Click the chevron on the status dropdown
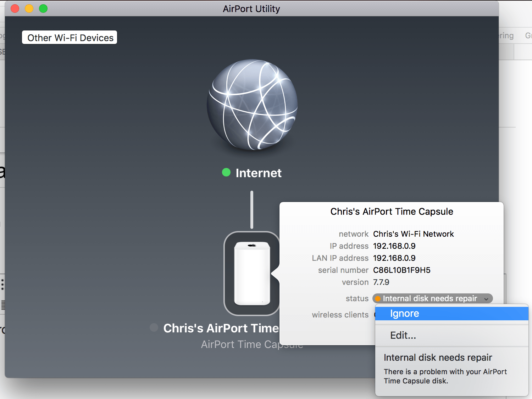 click(x=486, y=298)
